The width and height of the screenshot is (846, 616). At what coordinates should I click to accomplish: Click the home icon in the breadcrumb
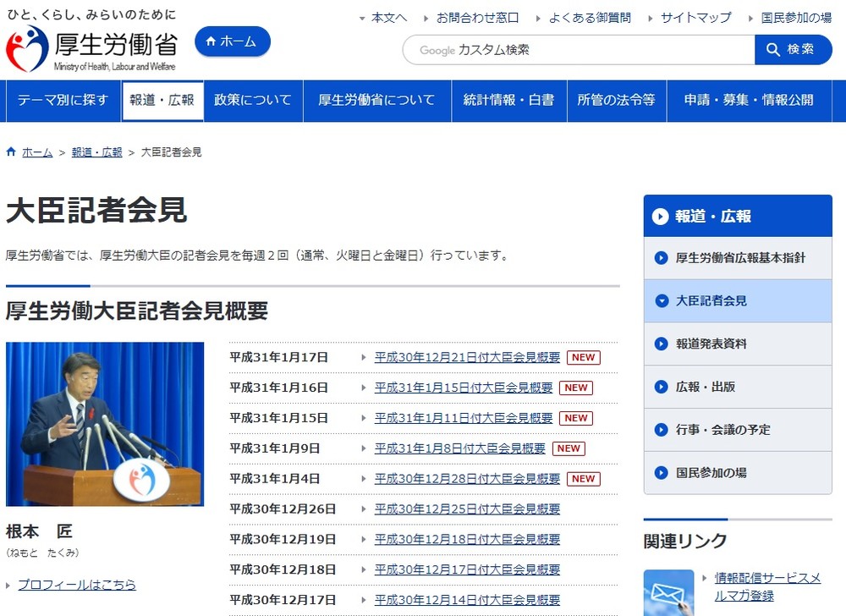(9, 151)
